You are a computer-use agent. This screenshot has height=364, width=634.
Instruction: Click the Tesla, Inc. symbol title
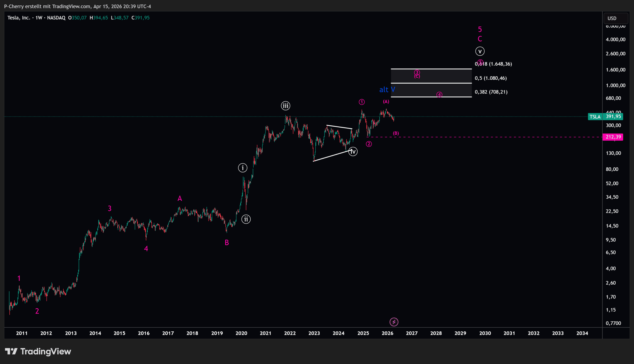tap(19, 18)
